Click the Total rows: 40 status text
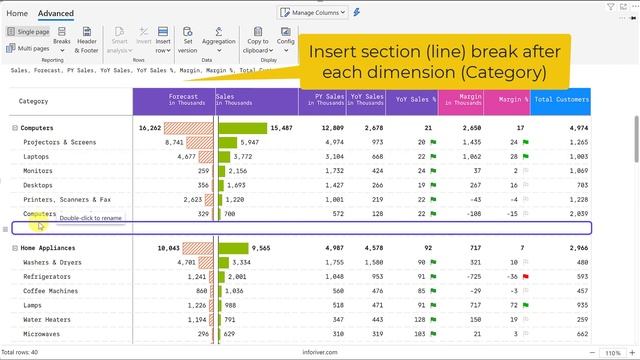This screenshot has width=640, height=360. (x=20, y=352)
